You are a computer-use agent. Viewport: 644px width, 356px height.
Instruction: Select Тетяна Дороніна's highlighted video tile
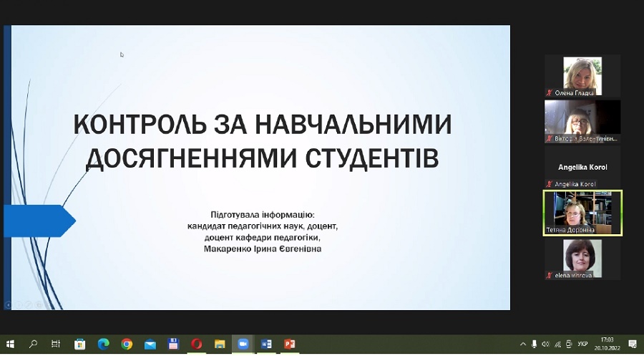point(582,213)
